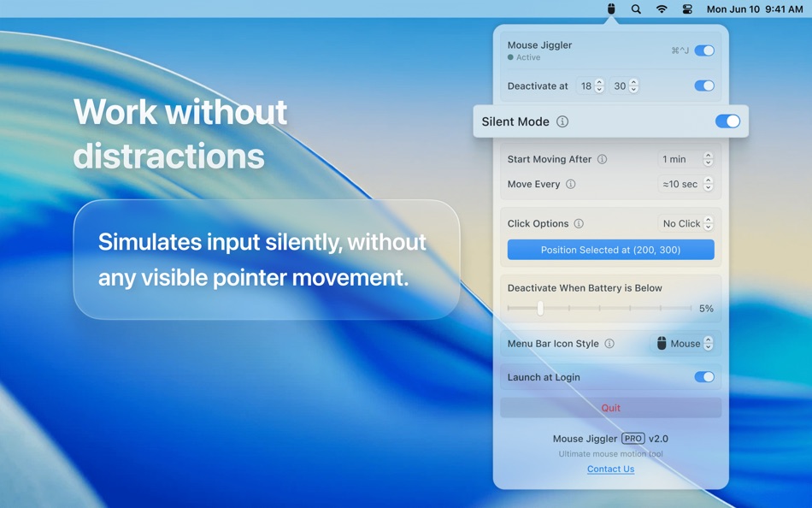Click the 'Ultimate mouse motion tool' tagline

tap(610, 453)
